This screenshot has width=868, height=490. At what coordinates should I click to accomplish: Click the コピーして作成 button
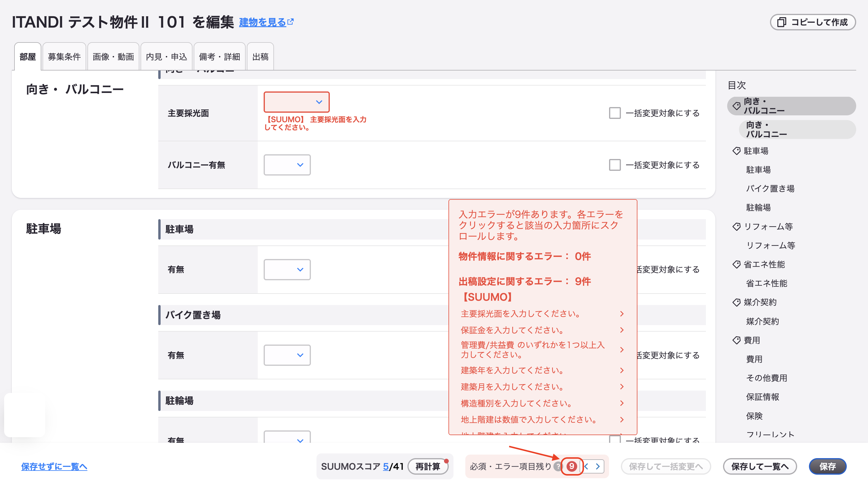pyautogui.click(x=812, y=22)
